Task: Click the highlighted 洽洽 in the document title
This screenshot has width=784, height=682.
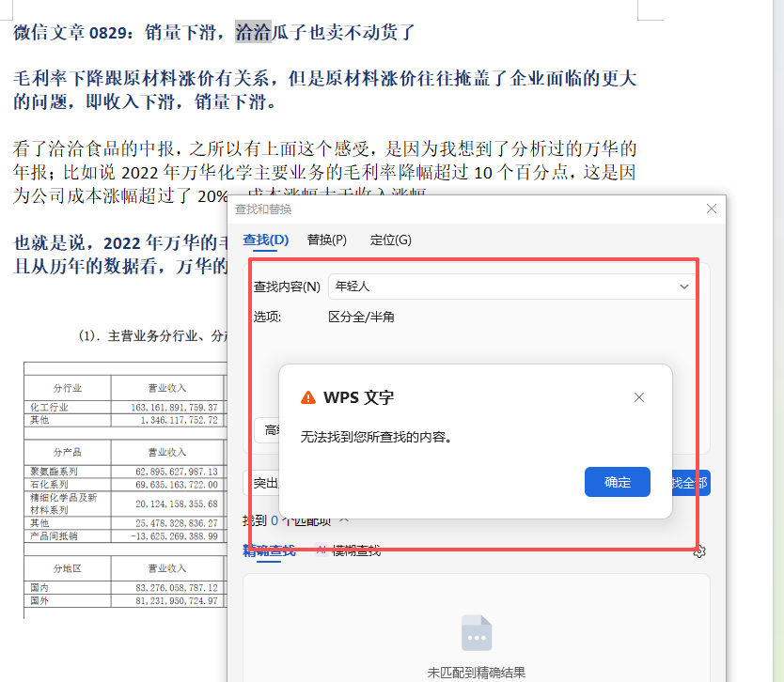Action: (253, 32)
